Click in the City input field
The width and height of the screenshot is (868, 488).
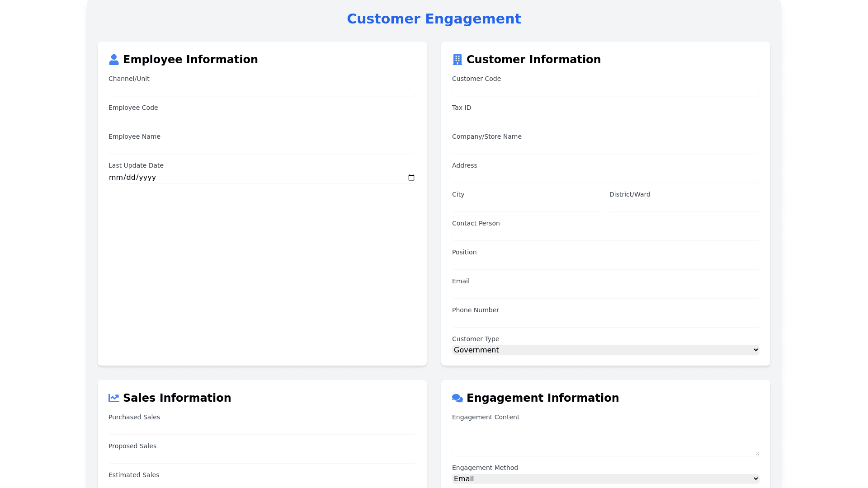pyautogui.click(x=527, y=206)
